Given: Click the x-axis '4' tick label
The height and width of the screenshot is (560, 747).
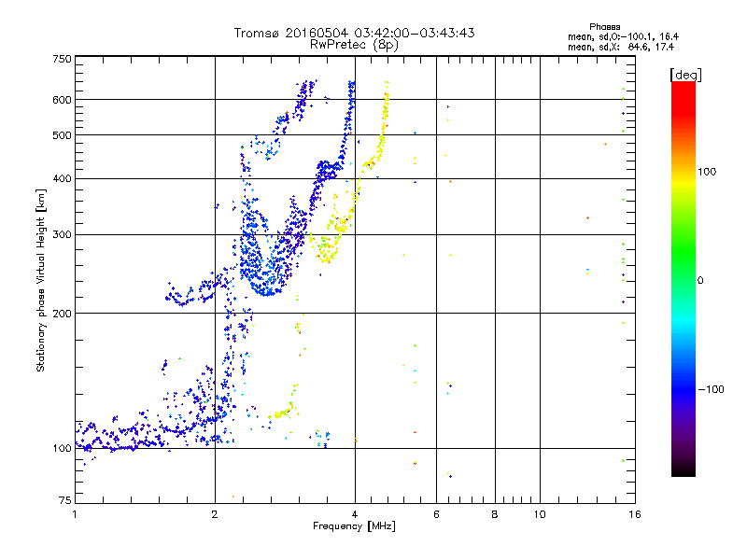Looking at the screenshot, I should (355, 514).
